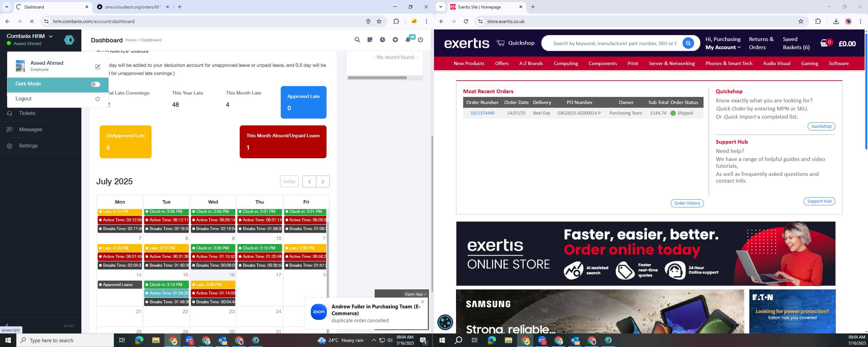The image size is (868, 347).
Task: Click the Order History button
Action: pos(687,203)
